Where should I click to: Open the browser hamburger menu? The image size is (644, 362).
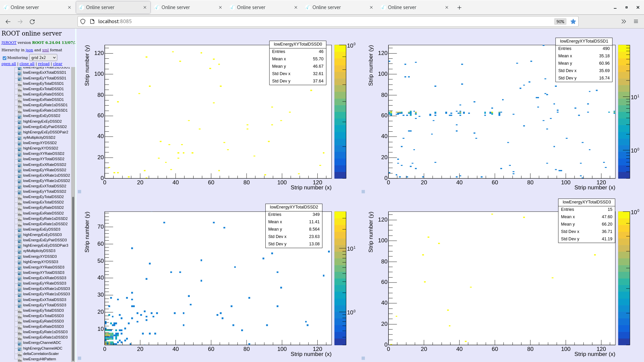click(636, 21)
